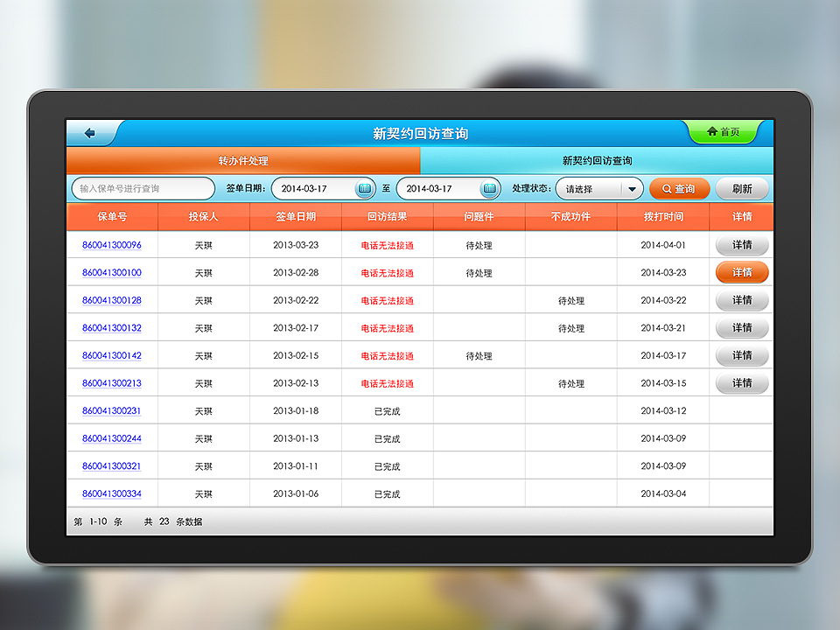Click 待处理 in row 860041300142
Image resolution: width=840 pixels, height=630 pixels.
point(479,356)
